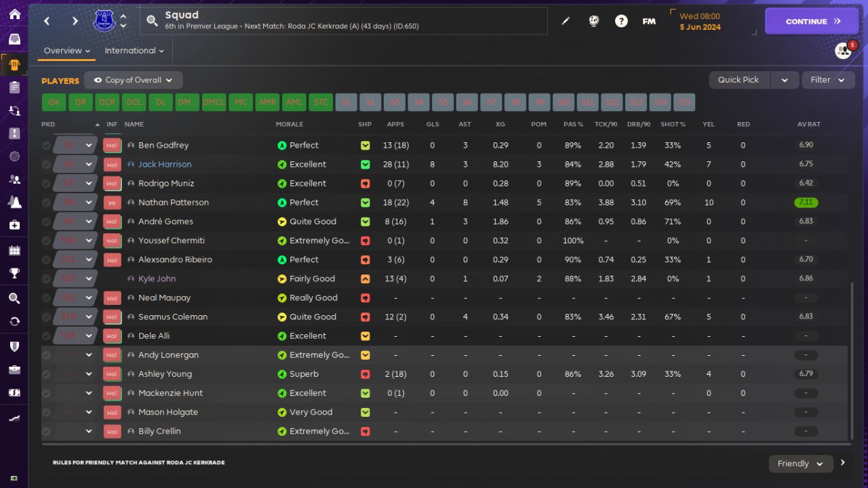Sort by the Morale column header

(x=290, y=125)
